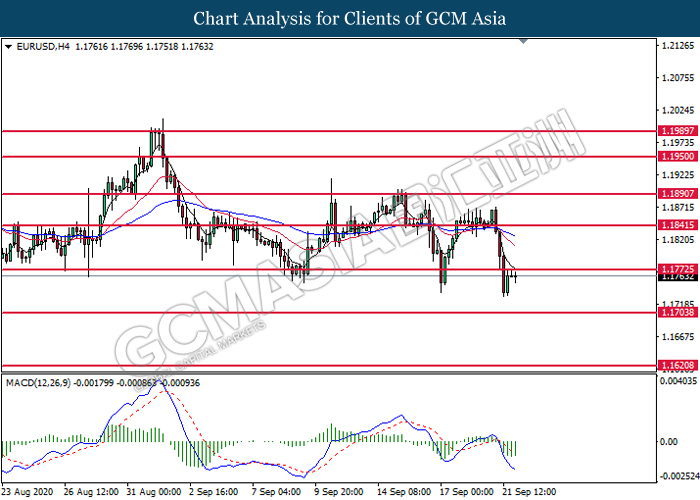The width and height of the screenshot is (700, 500).
Task: Click the 2 Sep 16:00 time label
Action: coord(214,492)
